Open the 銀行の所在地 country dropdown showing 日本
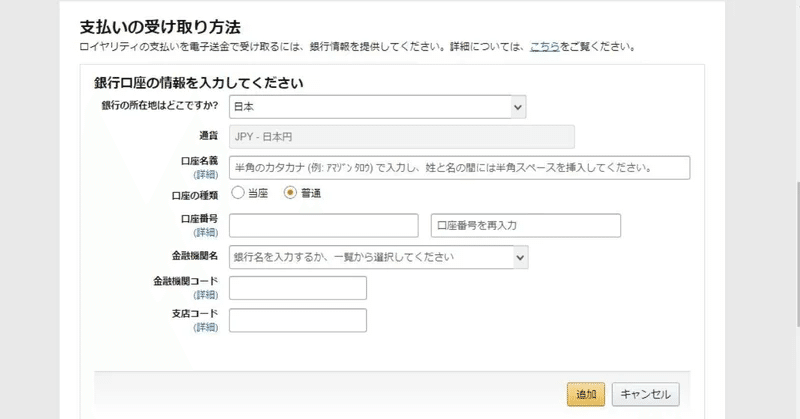The height and width of the screenshot is (419, 800). point(378,107)
